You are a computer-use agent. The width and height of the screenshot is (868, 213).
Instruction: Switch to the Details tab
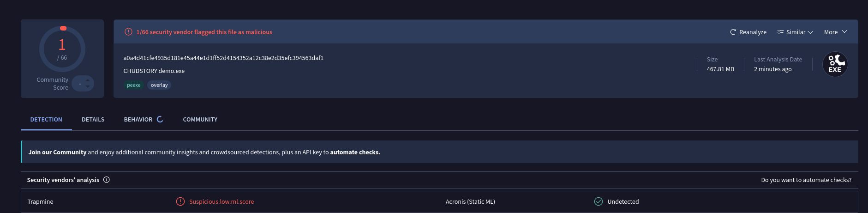(93, 119)
